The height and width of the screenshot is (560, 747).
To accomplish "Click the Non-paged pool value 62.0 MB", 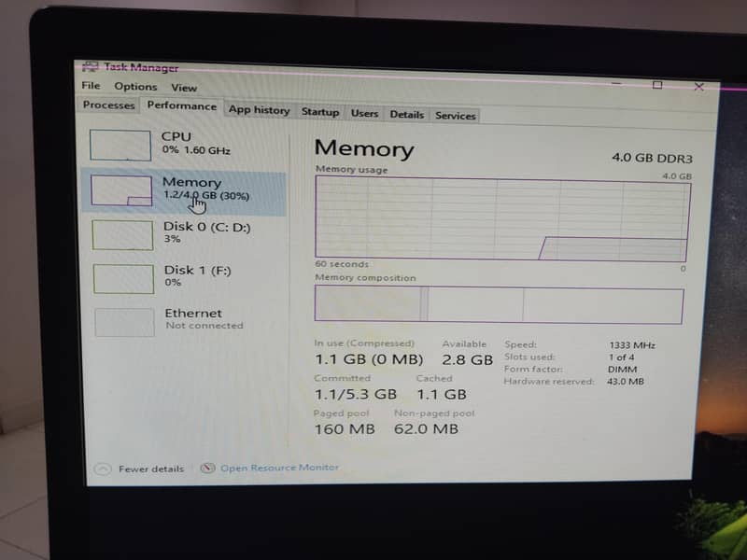I will pos(426,429).
